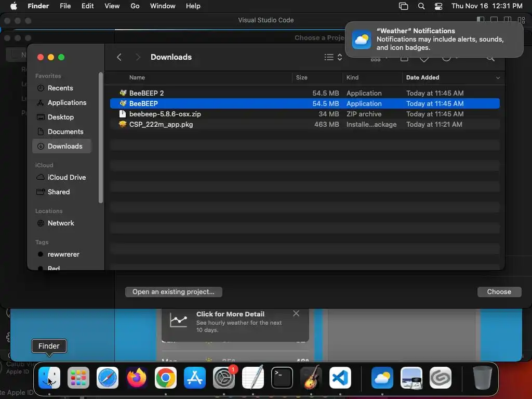Toggle VS Code panel layout
532x399 pixels.
pyautogui.click(x=494, y=20)
